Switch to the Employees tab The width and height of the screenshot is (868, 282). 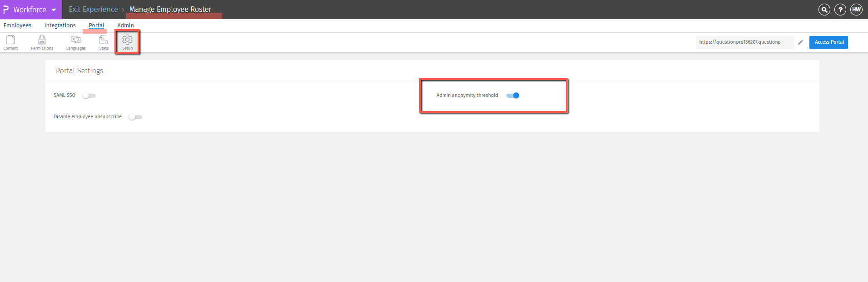17,25
